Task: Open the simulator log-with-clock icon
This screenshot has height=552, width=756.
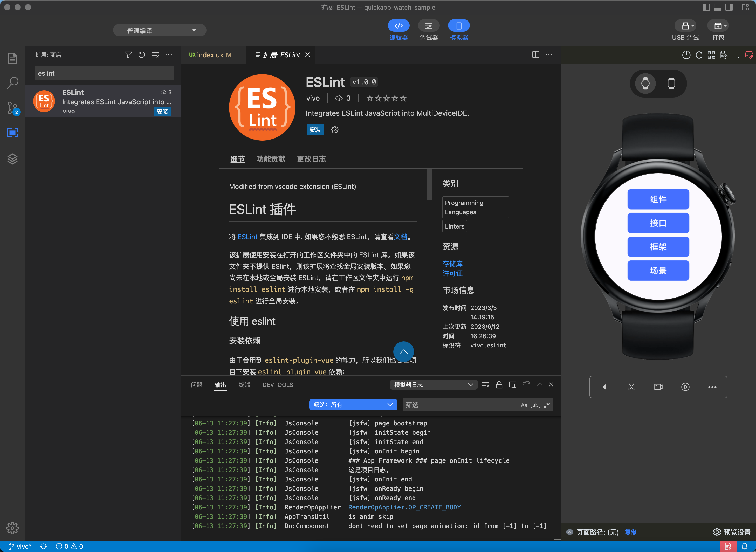Action: (x=724, y=55)
